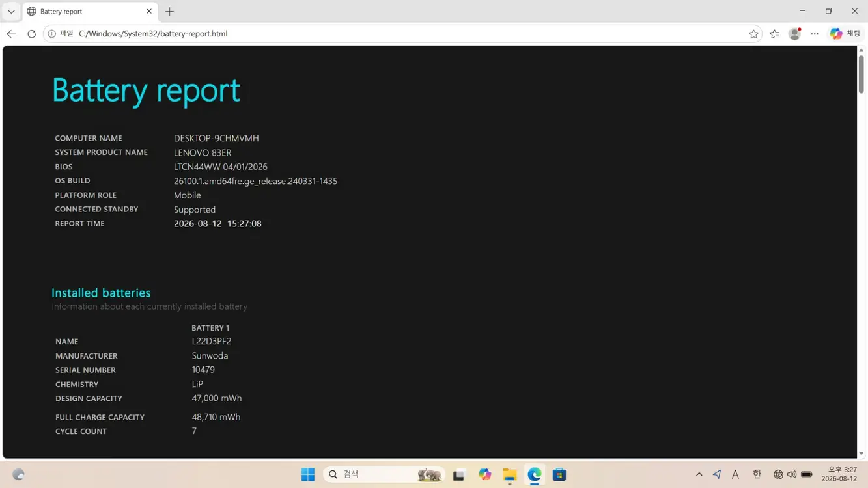Click the connected standby value Supported
Screen dimensions: 868x488
(195, 210)
